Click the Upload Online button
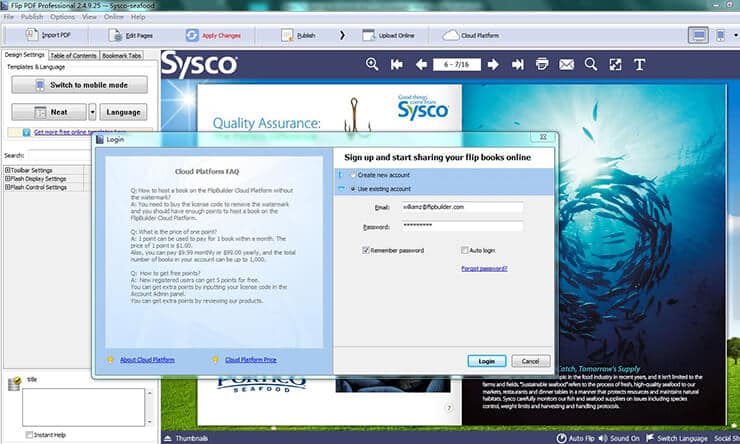The image size is (740, 444). coord(388,35)
